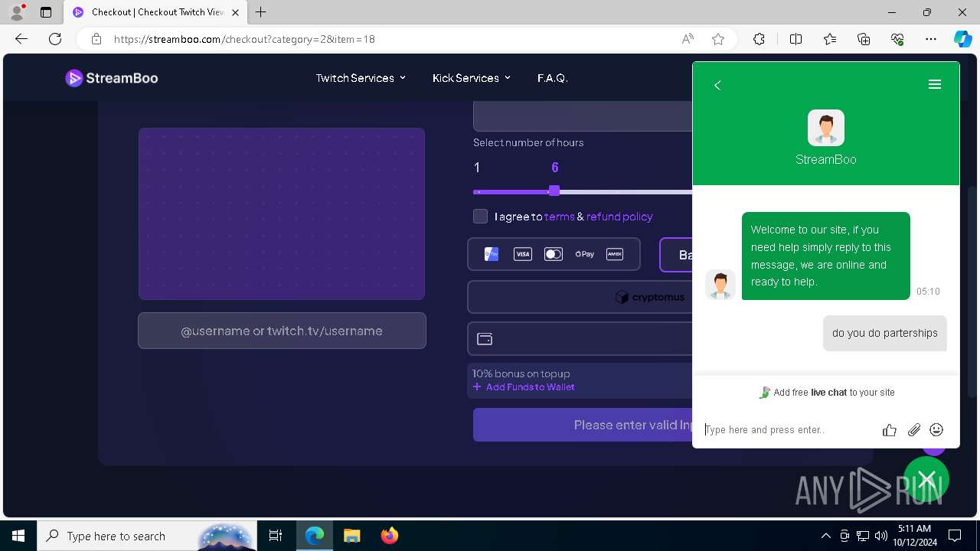Click the welcome message bubble in chat
Viewport: 980px width, 551px height.
pyautogui.click(x=825, y=256)
